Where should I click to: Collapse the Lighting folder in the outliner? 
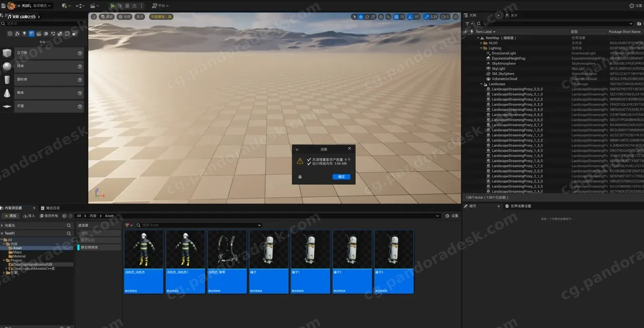(481, 48)
